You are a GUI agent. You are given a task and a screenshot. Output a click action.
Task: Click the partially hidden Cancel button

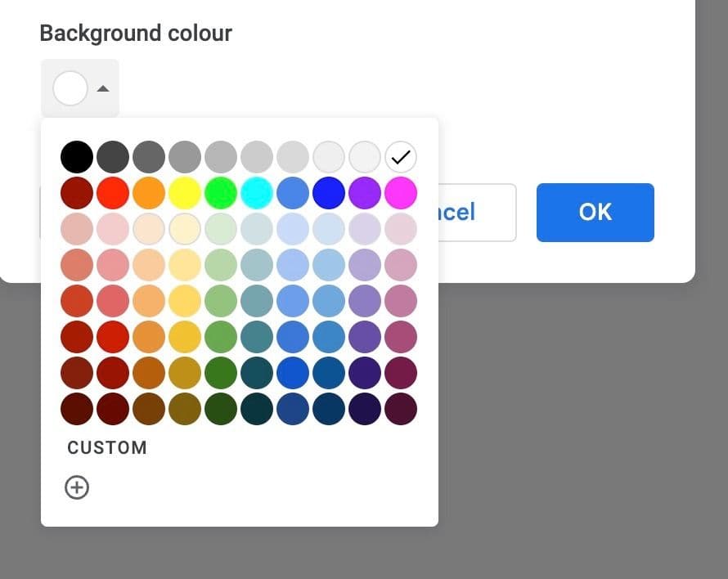click(476, 213)
